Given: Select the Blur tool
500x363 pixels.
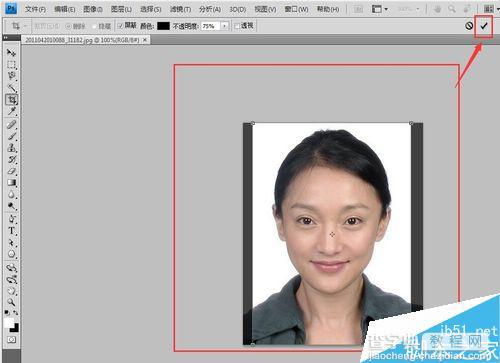Looking at the screenshot, I should pos(11,194).
